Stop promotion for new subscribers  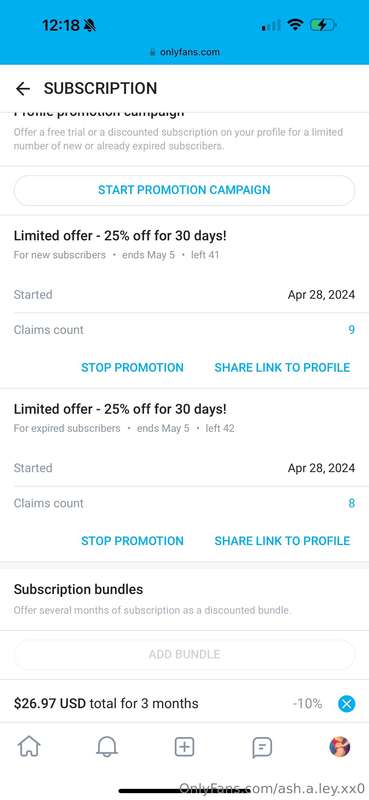point(132,367)
